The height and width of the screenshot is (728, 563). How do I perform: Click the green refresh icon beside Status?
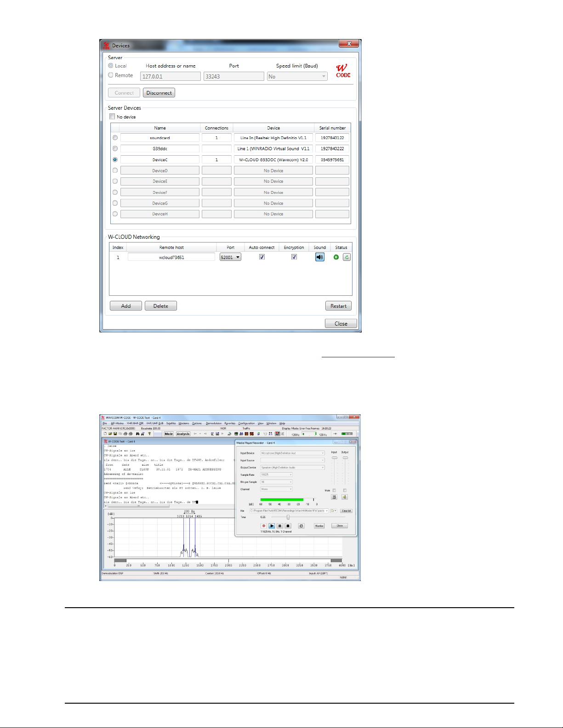pyautogui.click(x=347, y=257)
